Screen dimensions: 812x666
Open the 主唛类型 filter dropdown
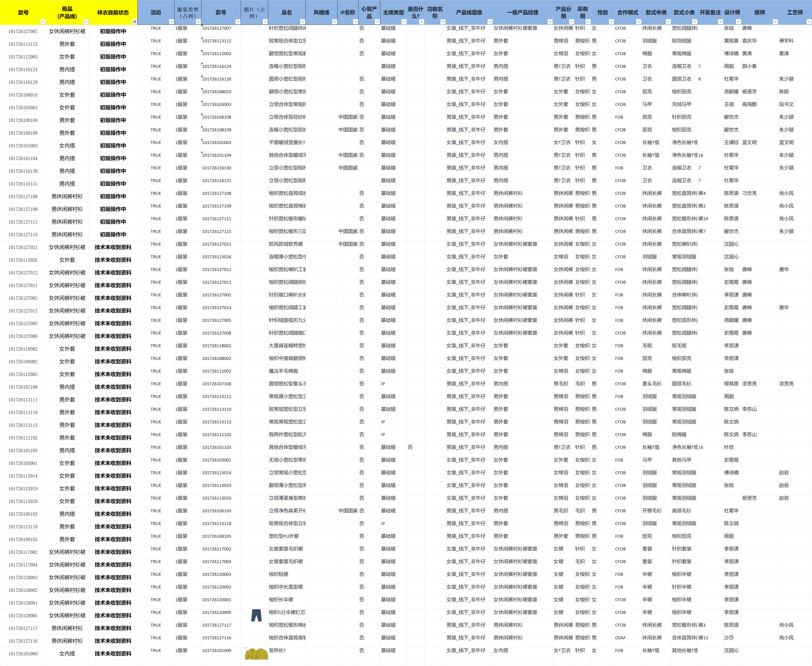[x=404, y=22]
